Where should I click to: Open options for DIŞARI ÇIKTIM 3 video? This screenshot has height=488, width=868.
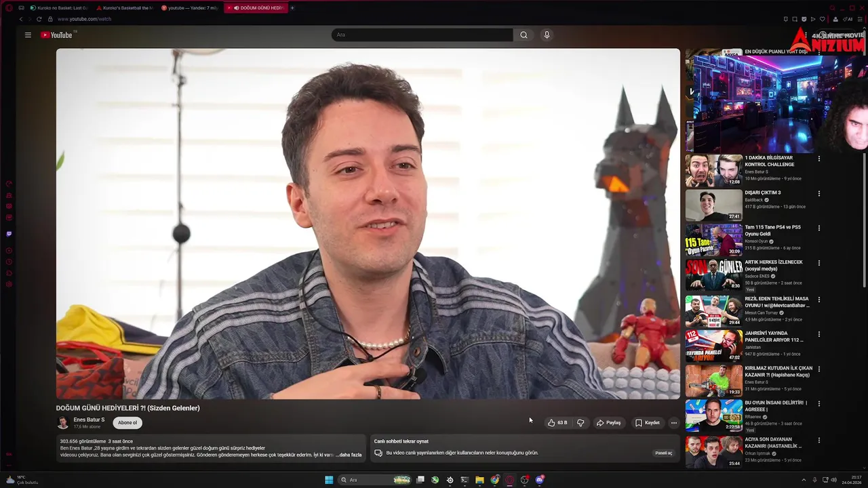point(818,193)
